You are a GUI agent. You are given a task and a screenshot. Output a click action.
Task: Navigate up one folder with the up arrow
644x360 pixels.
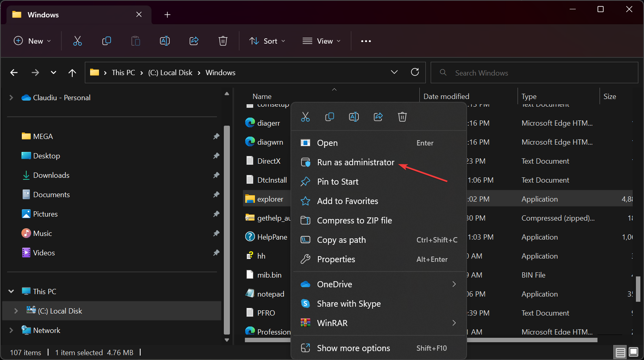coord(72,73)
